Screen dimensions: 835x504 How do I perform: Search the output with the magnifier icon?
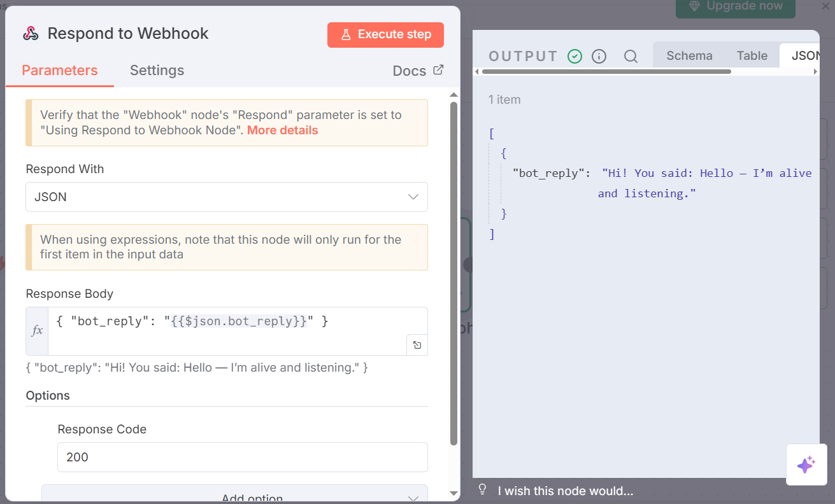(631, 56)
